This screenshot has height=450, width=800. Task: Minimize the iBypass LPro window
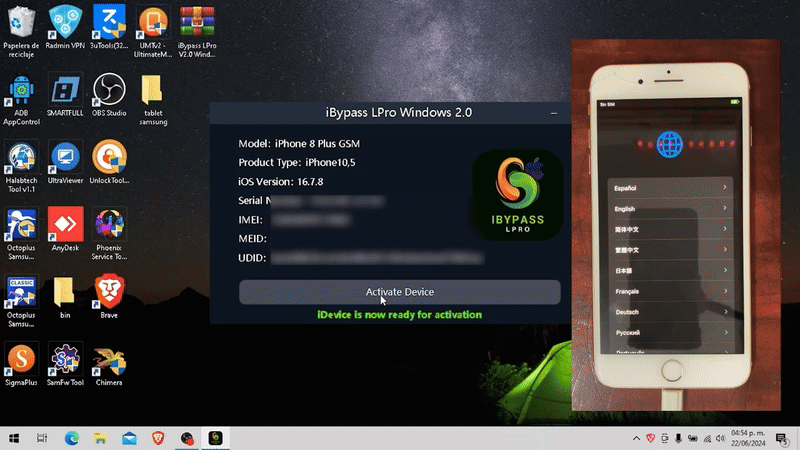pyautogui.click(x=554, y=113)
